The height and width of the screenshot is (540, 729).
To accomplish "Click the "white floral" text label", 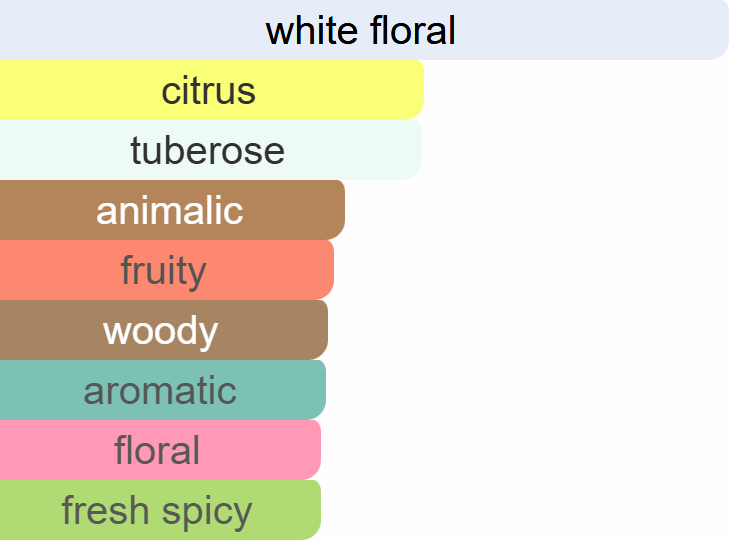I will (x=361, y=31).
